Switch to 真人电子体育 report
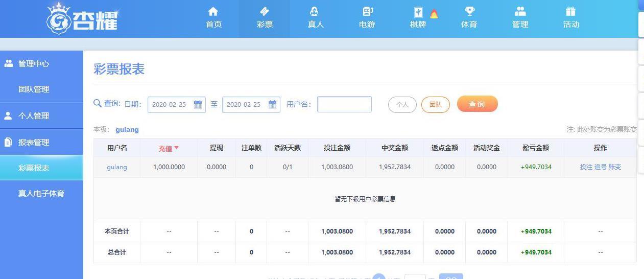This screenshot has width=644, height=279. tap(41, 194)
